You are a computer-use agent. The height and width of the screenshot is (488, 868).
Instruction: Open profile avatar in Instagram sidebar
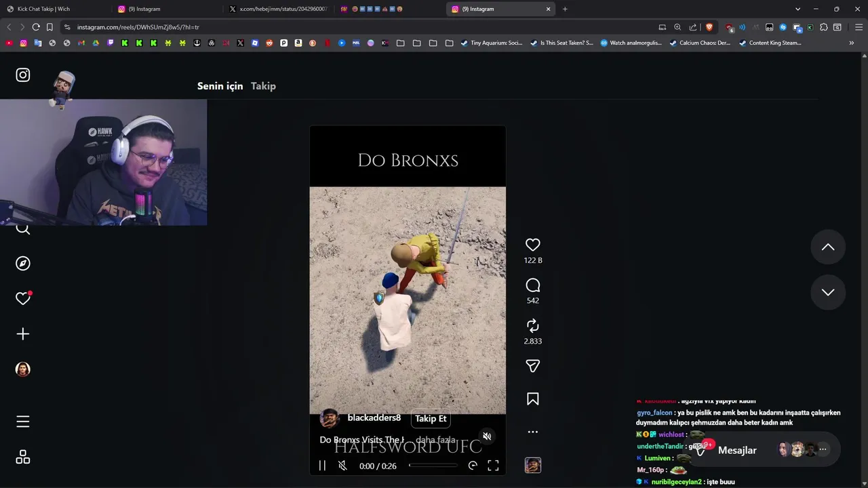click(23, 369)
